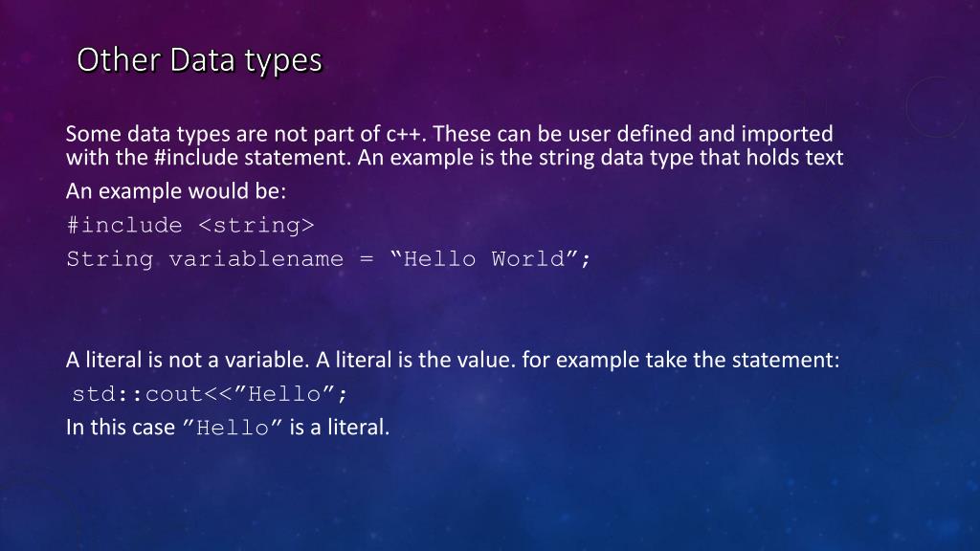Click the "Hello World" string value
980x551 pixels.
coord(485,258)
